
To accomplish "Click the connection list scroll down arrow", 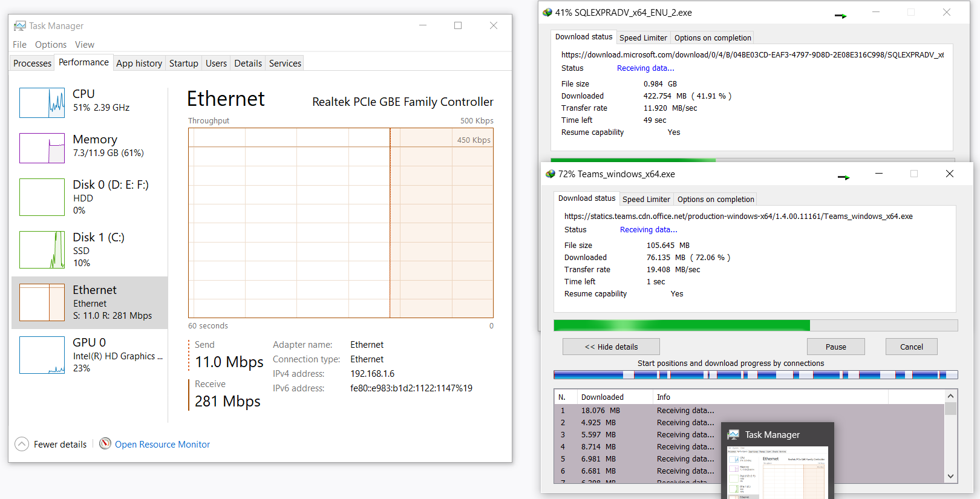I will pyautogui.click(x=951, y=477).
